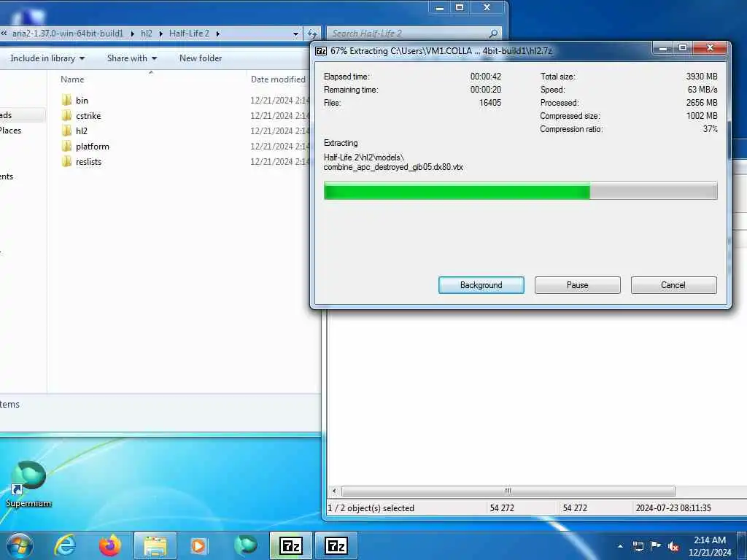Click the combine_apc_destroyed_gib05.dx80.vtx file name text
747x560 pixels.
393,167
